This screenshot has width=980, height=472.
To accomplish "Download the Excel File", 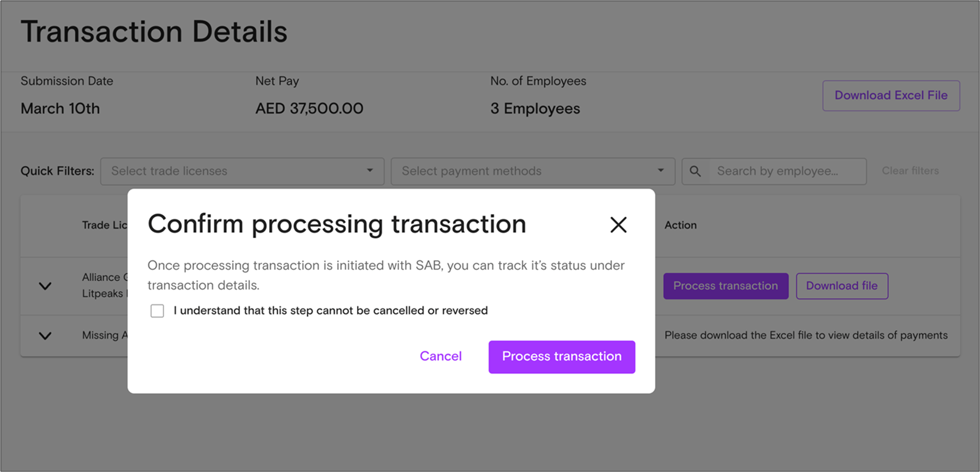I will click(x=891, y=96).
